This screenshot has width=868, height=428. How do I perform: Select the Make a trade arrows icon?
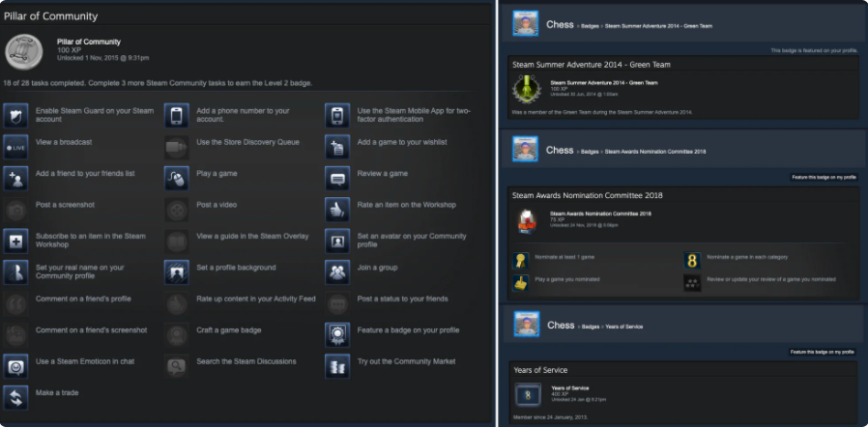tap(15, 398)
